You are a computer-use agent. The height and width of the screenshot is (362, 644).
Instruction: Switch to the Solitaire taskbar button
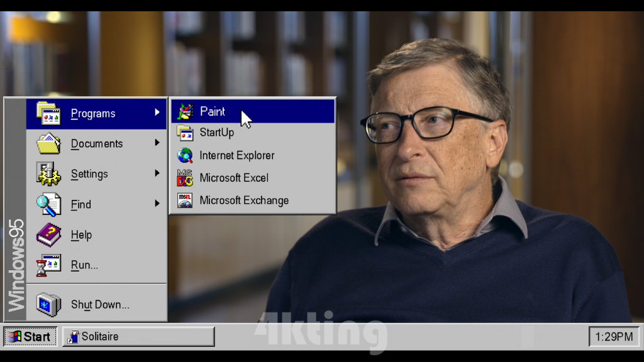138,337
